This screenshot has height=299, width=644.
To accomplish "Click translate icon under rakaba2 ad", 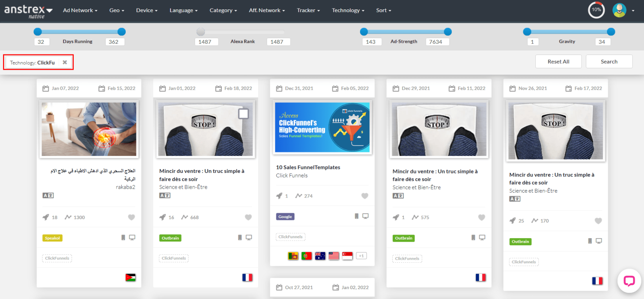I will pos(48,195).
